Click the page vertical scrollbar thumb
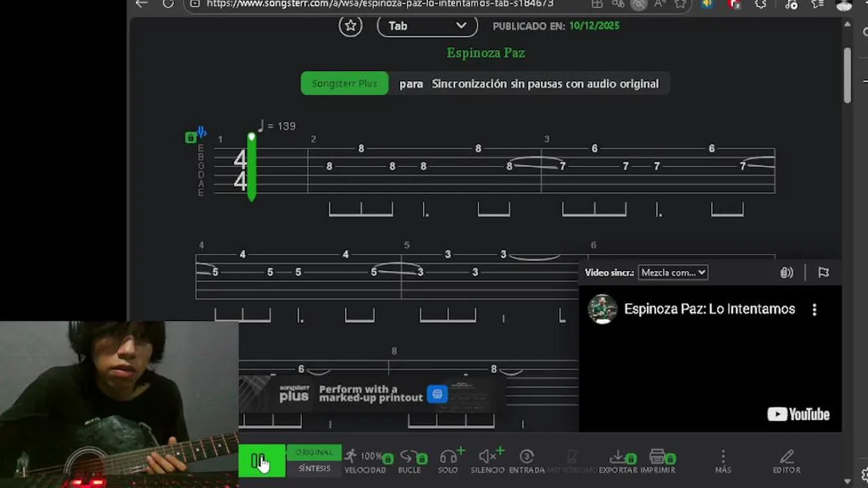The height and width of the screenshot is (488, 868). [x=847, y=75]
